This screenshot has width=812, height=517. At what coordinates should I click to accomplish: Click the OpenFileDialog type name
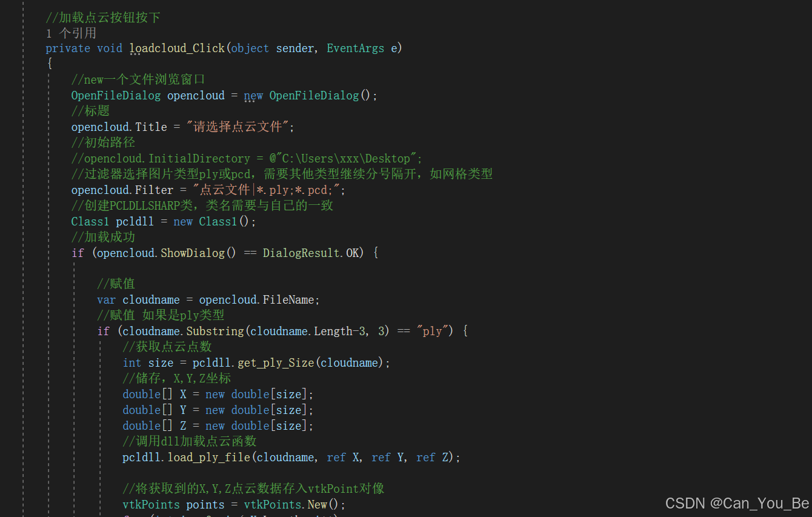click(116, 95)
